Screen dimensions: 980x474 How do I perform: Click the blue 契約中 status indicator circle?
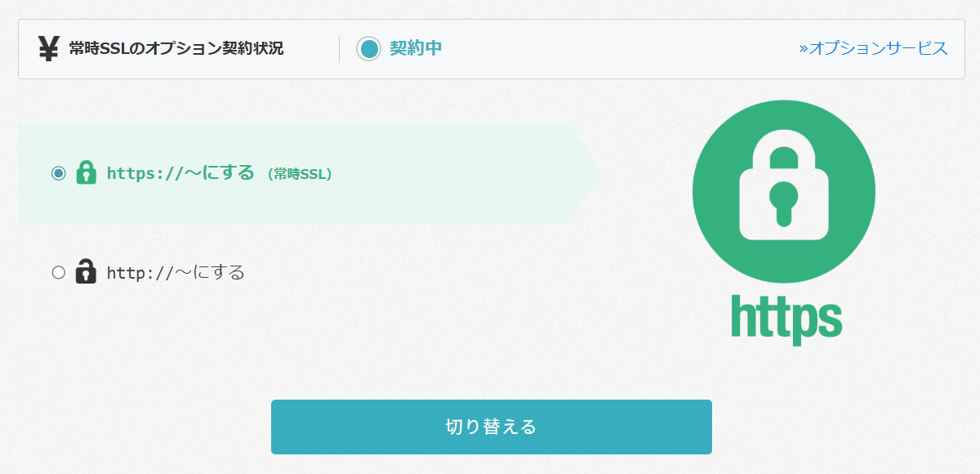click(x=369, y=49)
